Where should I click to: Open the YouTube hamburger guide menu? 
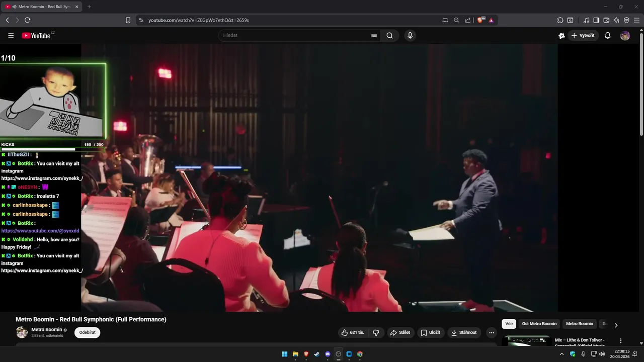click(11, 36)
